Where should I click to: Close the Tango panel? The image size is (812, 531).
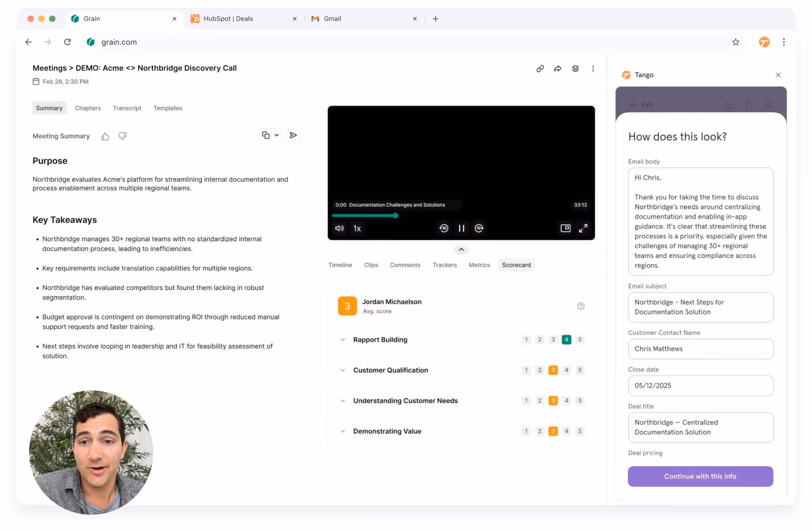(x=778, y=75)
